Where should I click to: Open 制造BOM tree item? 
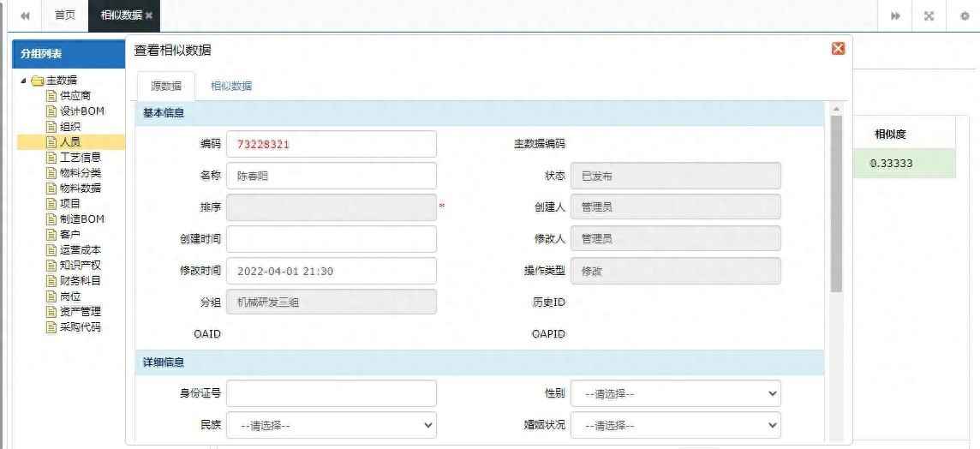82,219
